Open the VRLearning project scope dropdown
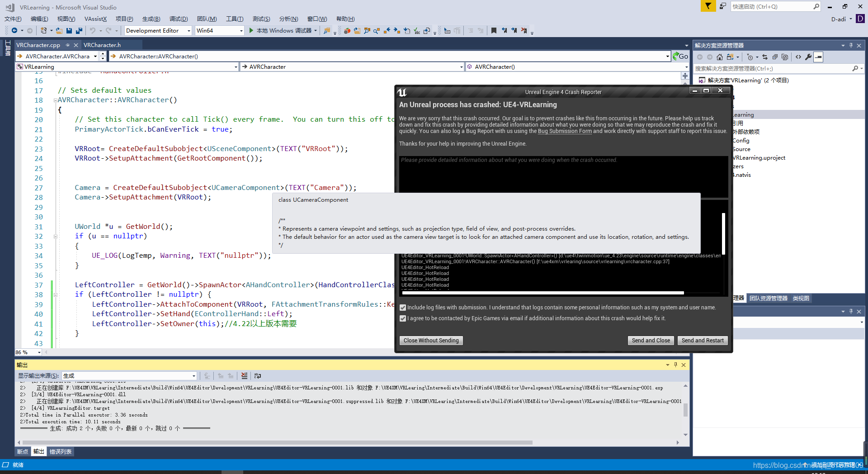This screenshot has height=474, width=868. 236,66
